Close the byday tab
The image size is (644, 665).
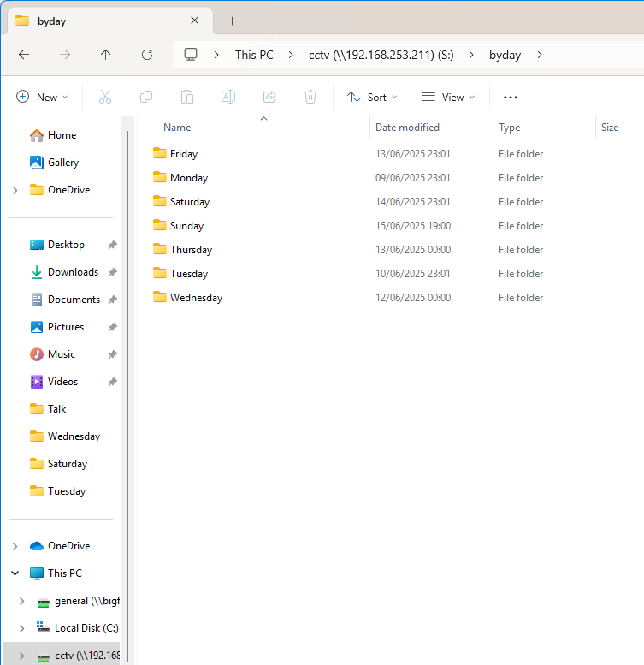194,21
